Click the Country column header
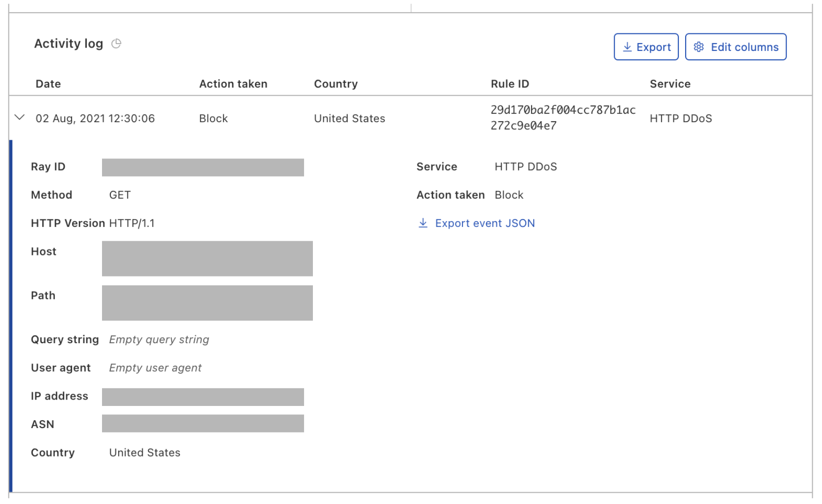Viewport: 822px width, 504px height. [336, 84]
